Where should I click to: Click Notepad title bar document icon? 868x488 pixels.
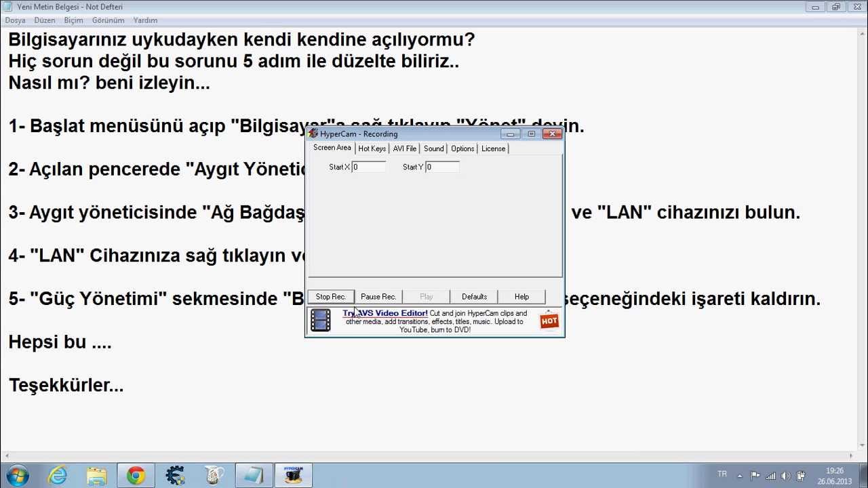[7, 6]
